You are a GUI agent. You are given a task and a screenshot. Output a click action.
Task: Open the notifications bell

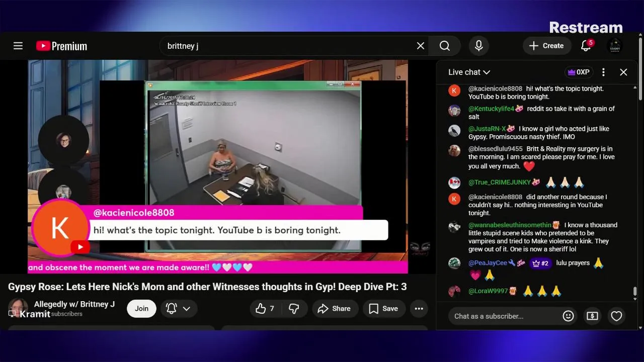click(586, 46)
